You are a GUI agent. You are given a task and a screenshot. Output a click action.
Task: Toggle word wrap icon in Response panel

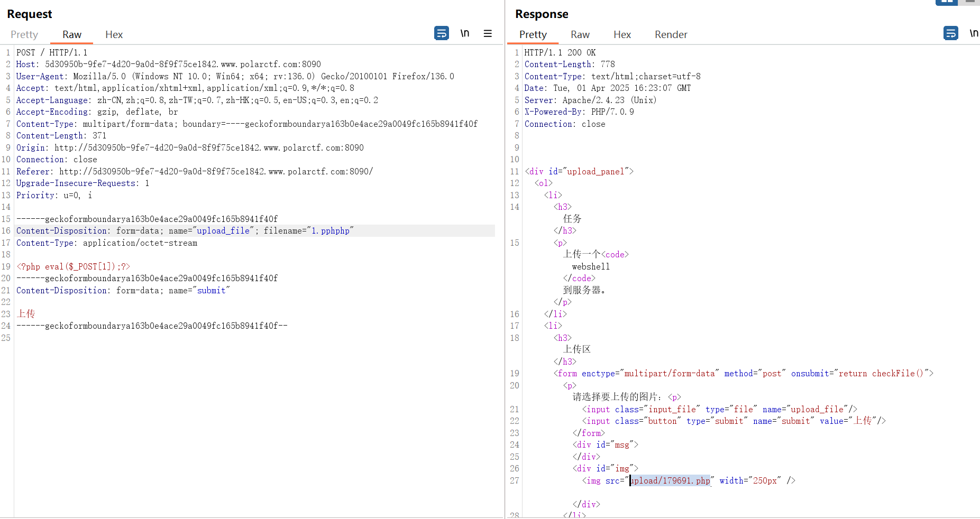(951, 33)
